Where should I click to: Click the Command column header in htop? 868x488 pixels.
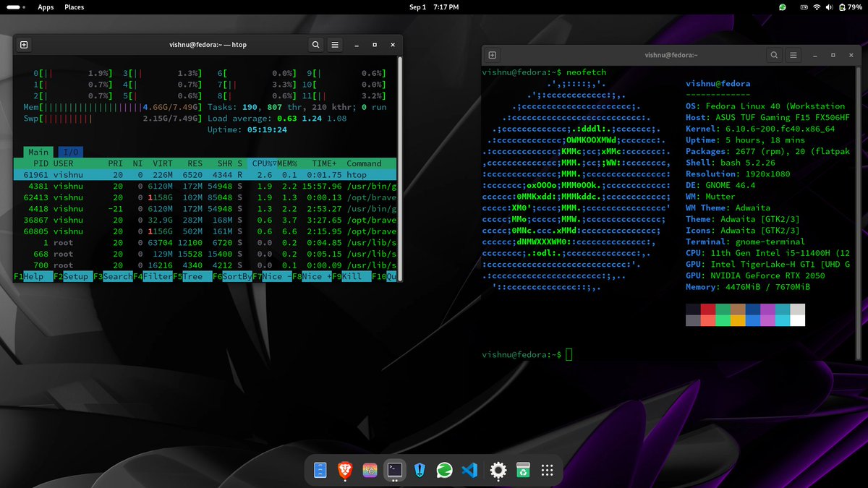click(364, 163)
